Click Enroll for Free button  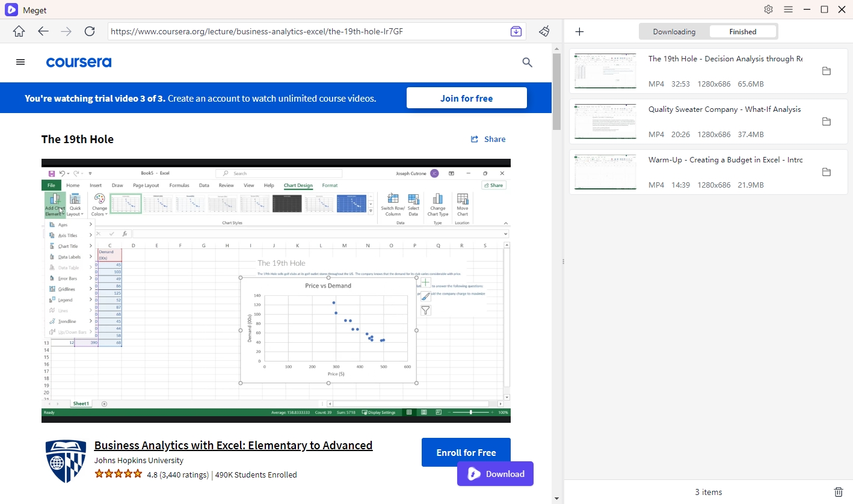(466, 452)
